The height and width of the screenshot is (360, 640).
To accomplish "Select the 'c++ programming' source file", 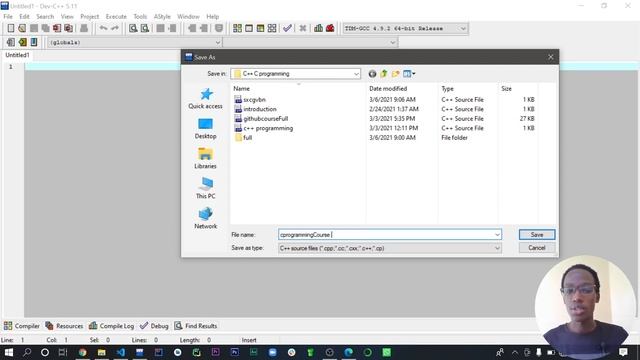I will pyautogui.click(x=264, y=128).
